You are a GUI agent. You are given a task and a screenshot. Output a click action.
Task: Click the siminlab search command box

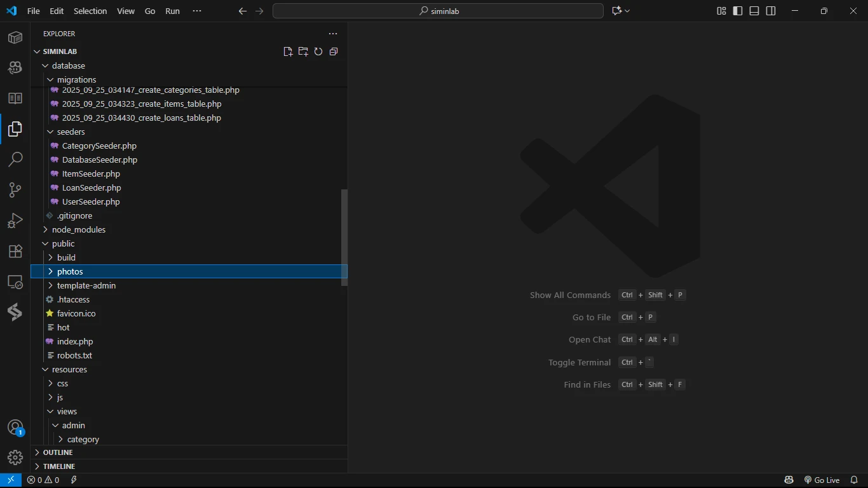[438, 11]
